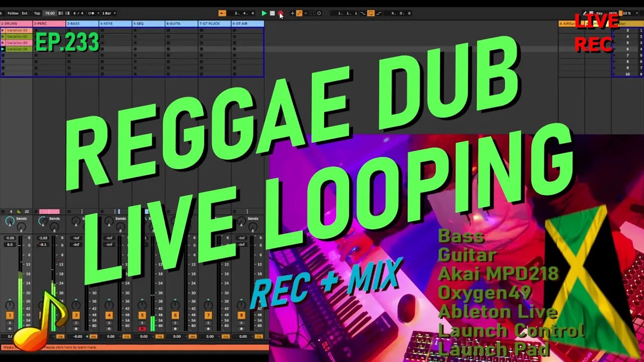Solo track 7 with its S button

[x=208, y=323]
